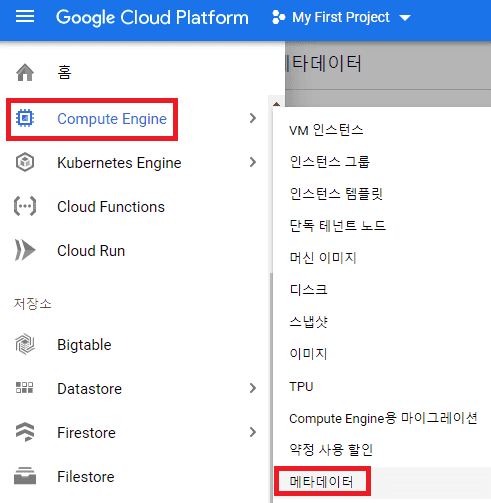
Task: Expand the Kubernetes Engine submenu chevron
Action: tap(253, 162)
